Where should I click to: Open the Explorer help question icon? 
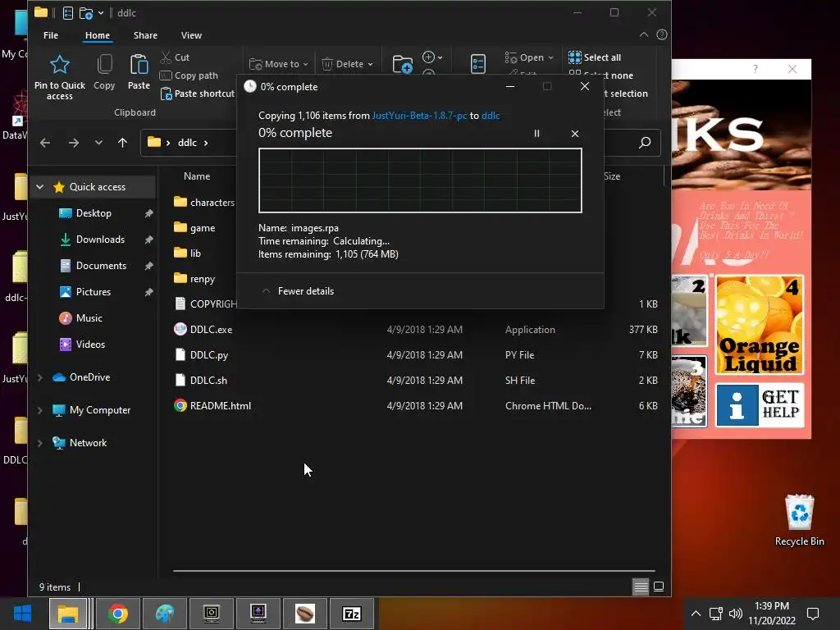pyautogui.click(x=662, y=34)
